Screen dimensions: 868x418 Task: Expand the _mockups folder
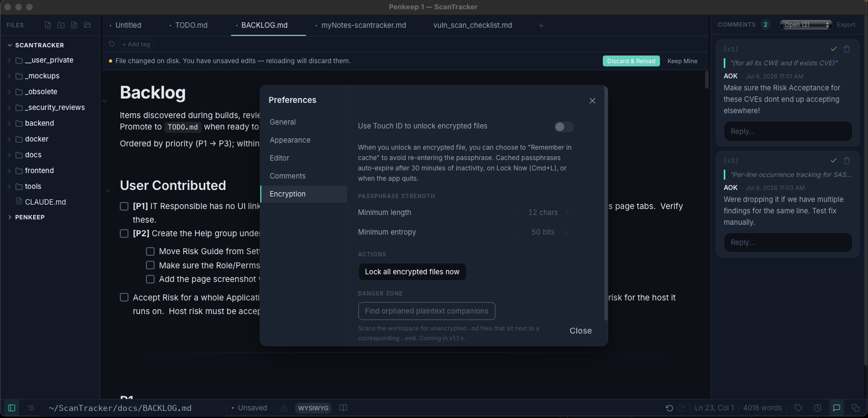coord(9,76)
